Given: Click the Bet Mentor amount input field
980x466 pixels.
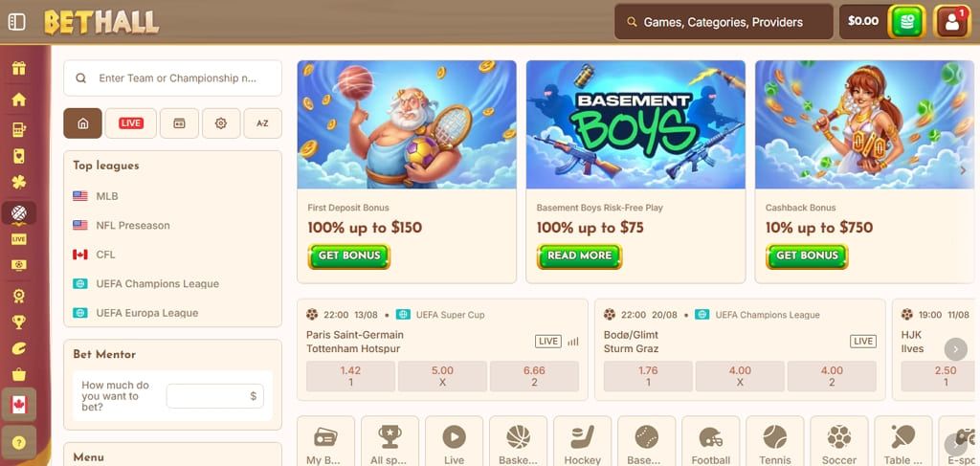Looking at the screenshot, I should (215, 396).
